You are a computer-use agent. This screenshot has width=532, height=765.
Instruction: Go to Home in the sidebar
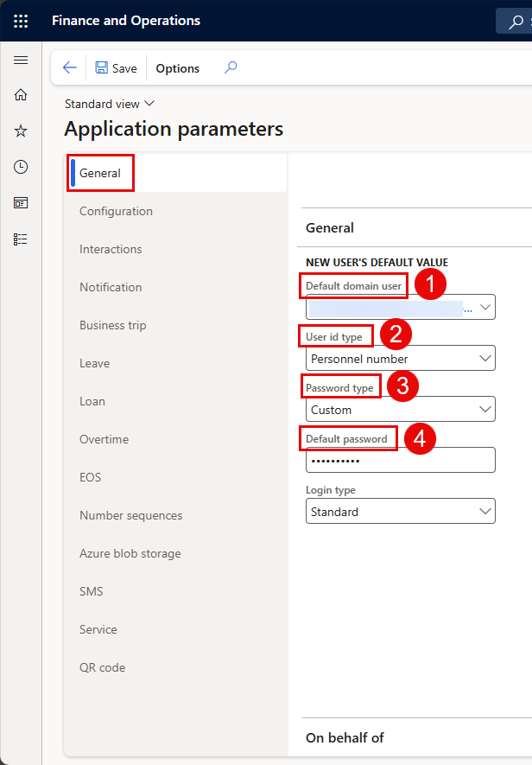click(21, 95)
